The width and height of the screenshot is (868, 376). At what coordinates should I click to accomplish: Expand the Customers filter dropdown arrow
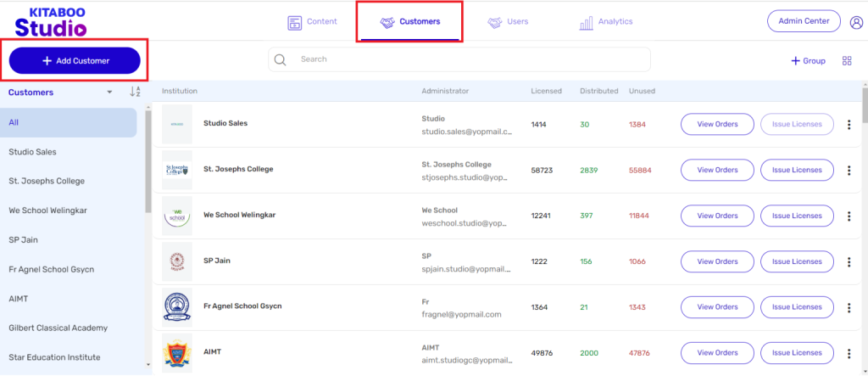pyautogui.click(x=108, y=93)
